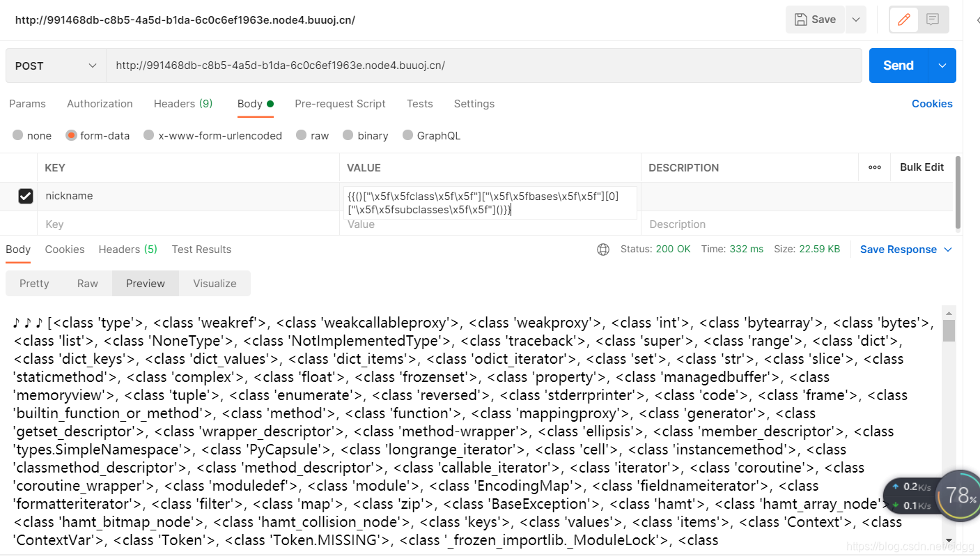Click the nickname value payload field
980x559 pixels.
point(490,202)
